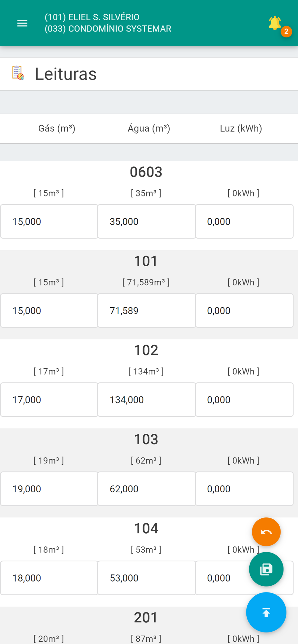Select the Água (m³) column tab
The height and width of the screenshot is (644, 298).
coord(149,128)
